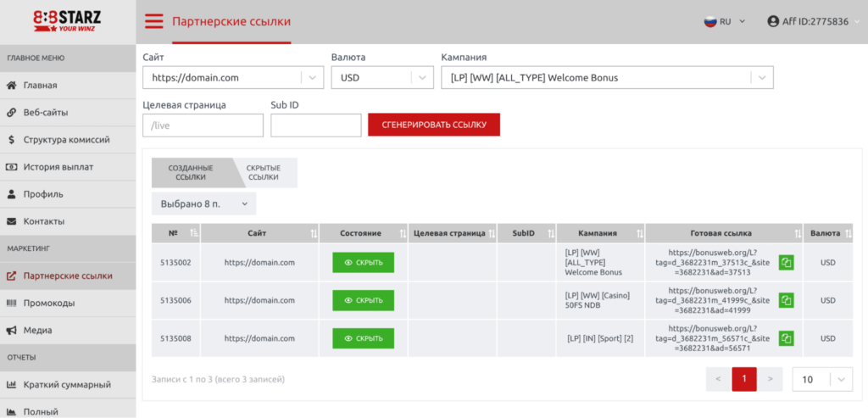Click the bonusweb link ending ad=37513
This screenshot has width=868, height=418.
point(712,263)
